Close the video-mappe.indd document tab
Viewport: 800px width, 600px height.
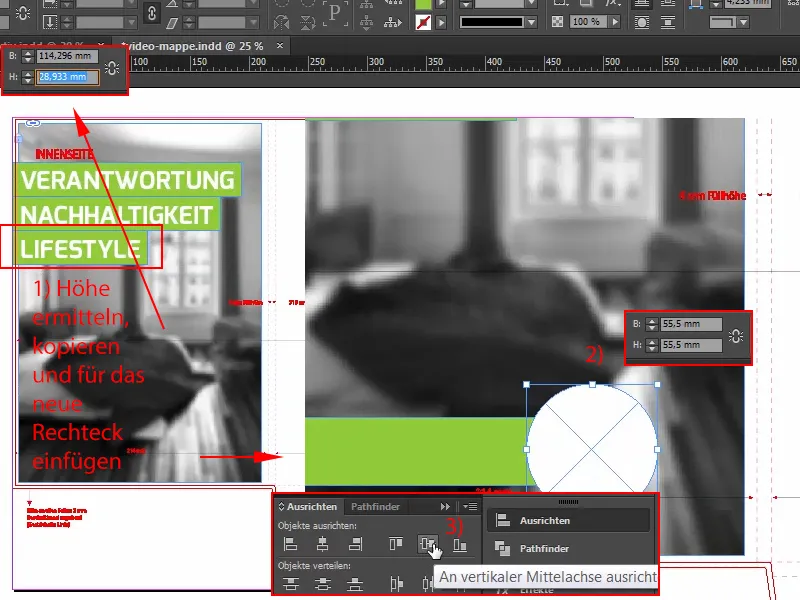point(280,45)
